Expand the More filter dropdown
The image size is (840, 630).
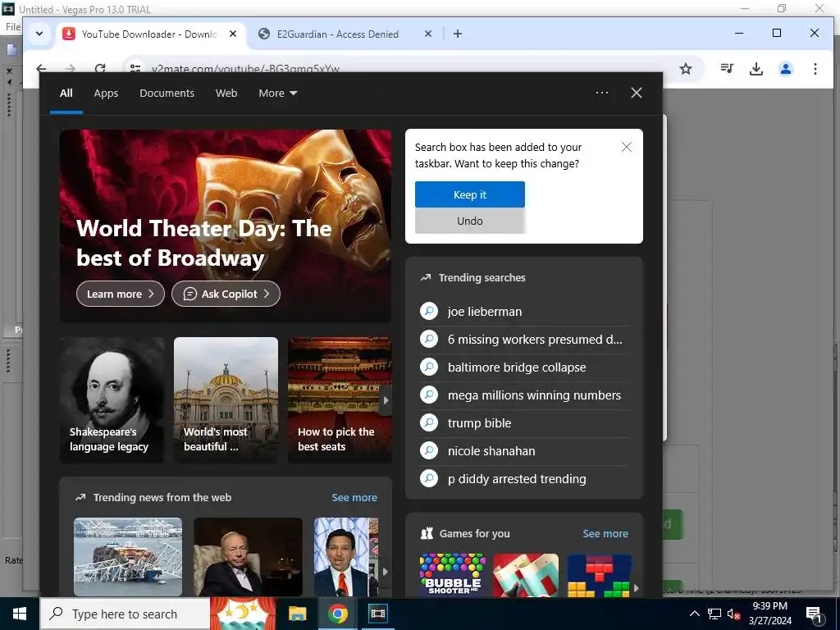[x=277, y=94]
